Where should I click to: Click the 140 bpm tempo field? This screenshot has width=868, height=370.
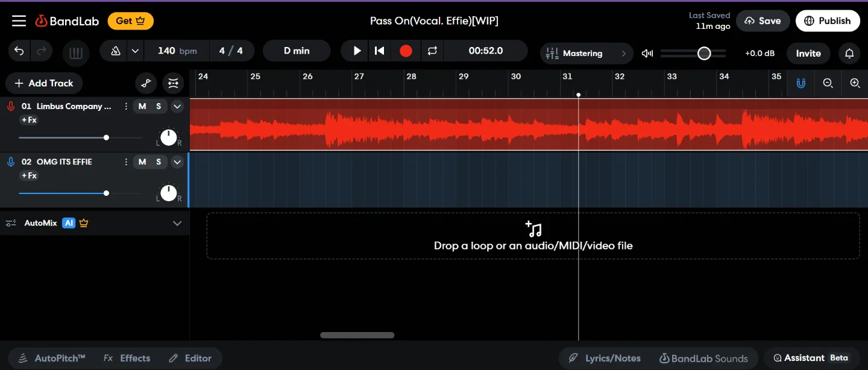tap(177, 51)
